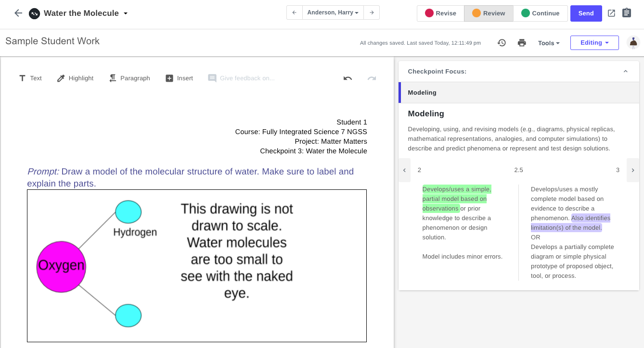Click the Give feedback on... field
The width and height of the screenshot is (644, 348).
[x=242, y=78]
